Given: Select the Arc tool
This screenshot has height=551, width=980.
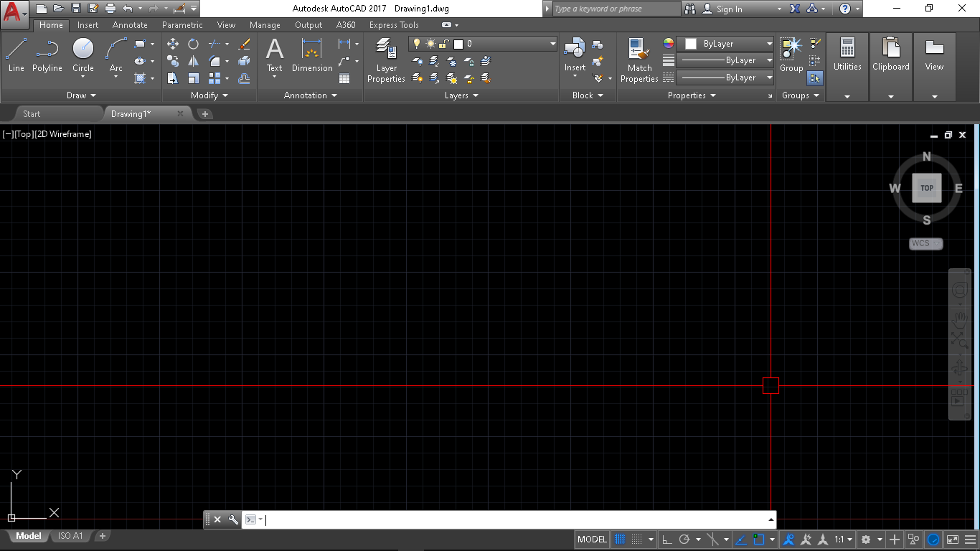Looking at the screenshot, I should click(x=116, y=55).
